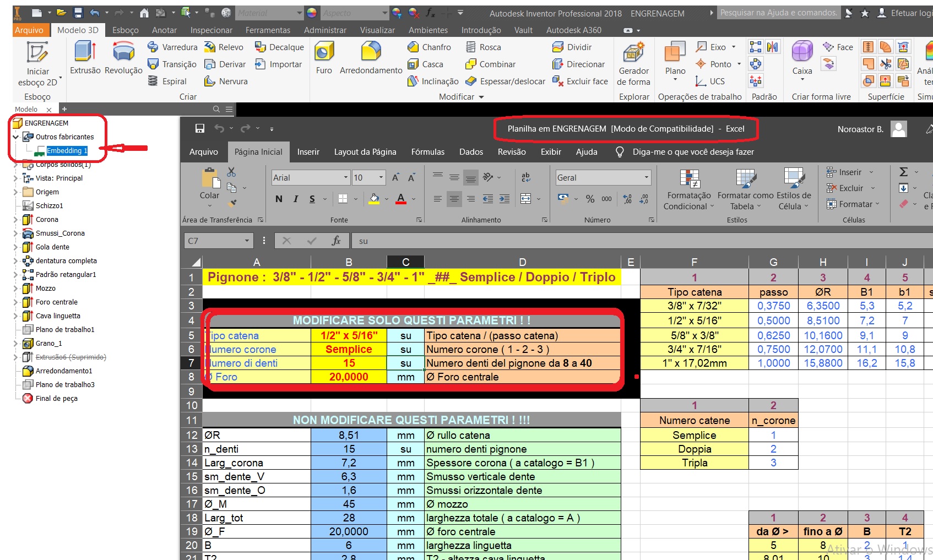Start a 2D sketch with Iniciar esboço 2D

tap(37, 64)
